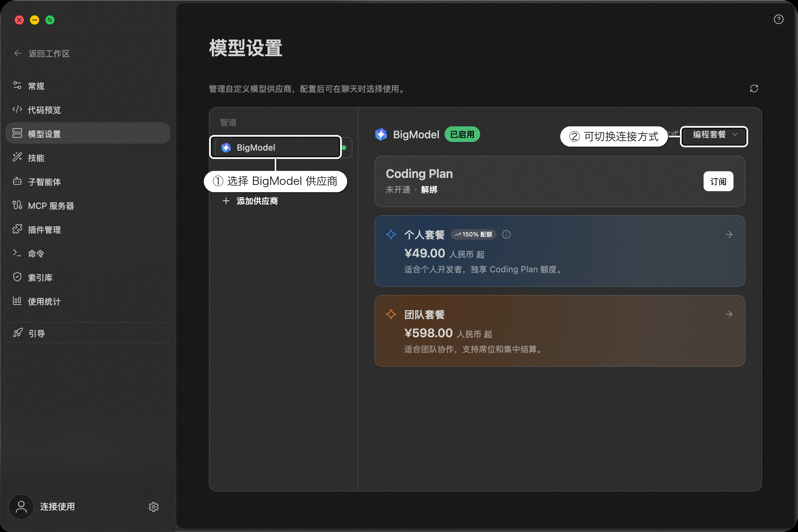The image size is (798, 532).
Task: Click the plus icon beside 添加供应商
Action: click(226, 201)
